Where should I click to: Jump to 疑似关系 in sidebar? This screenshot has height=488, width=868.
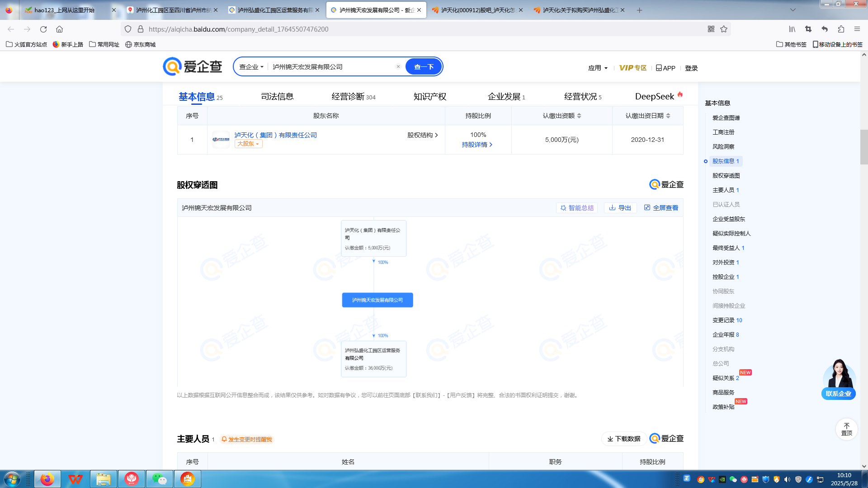point(726,378)
